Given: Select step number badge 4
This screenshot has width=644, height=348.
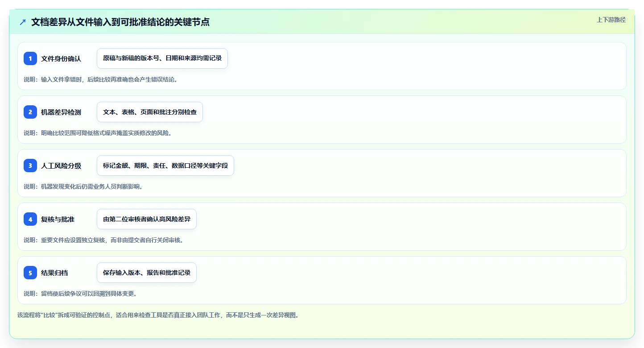Looking at the screenshot, I should click(x=30, y=219).
